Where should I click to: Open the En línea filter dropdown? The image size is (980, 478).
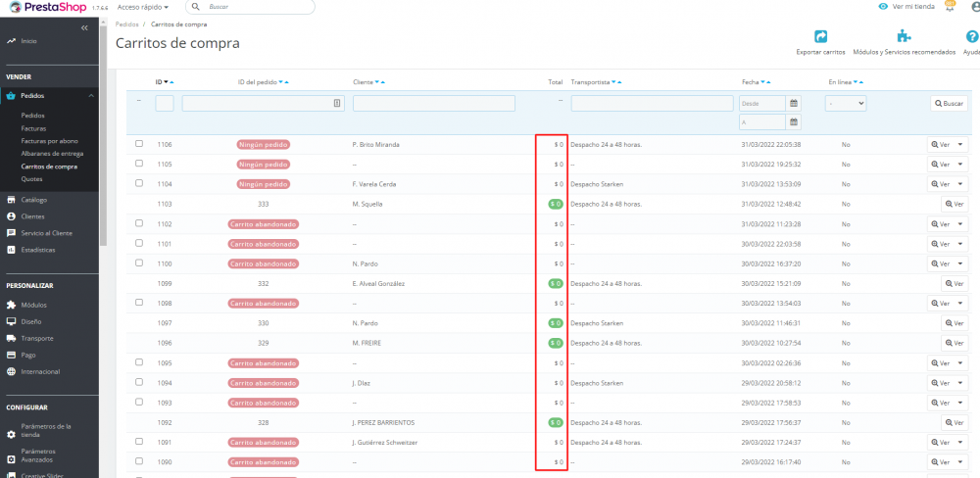pos(846,103)
